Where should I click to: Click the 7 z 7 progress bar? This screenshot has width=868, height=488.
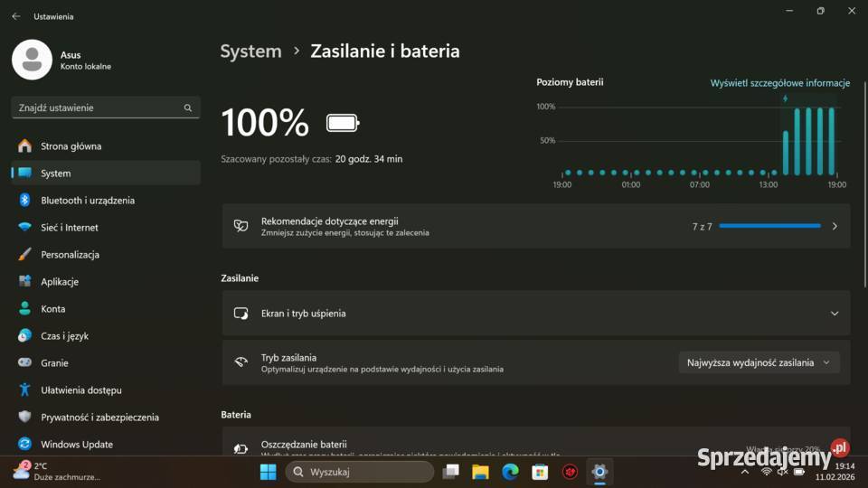(x=769, y=226)
